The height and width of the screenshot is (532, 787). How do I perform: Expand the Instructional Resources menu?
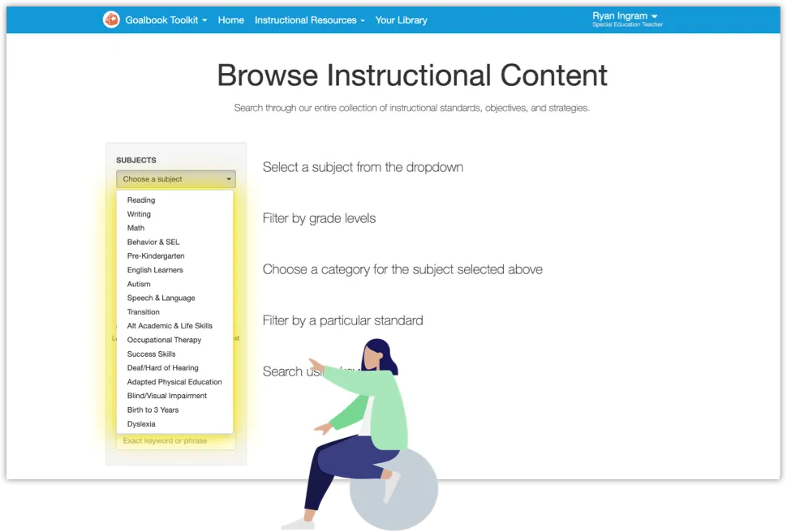tap(309, 20)
